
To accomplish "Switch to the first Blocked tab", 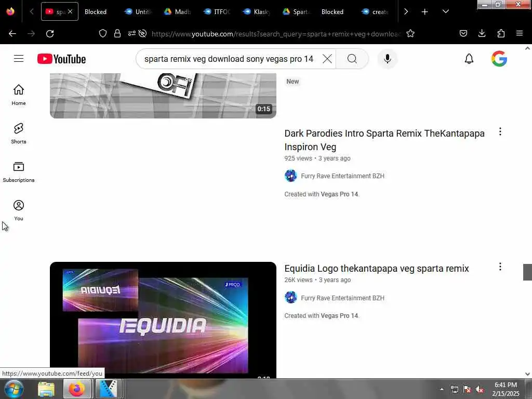I will (96, 11).
